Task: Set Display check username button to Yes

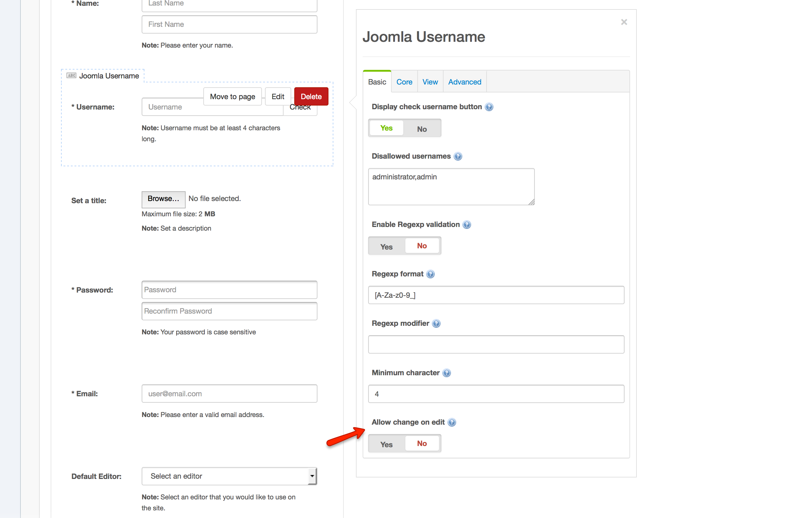Action: click(386, 128)
